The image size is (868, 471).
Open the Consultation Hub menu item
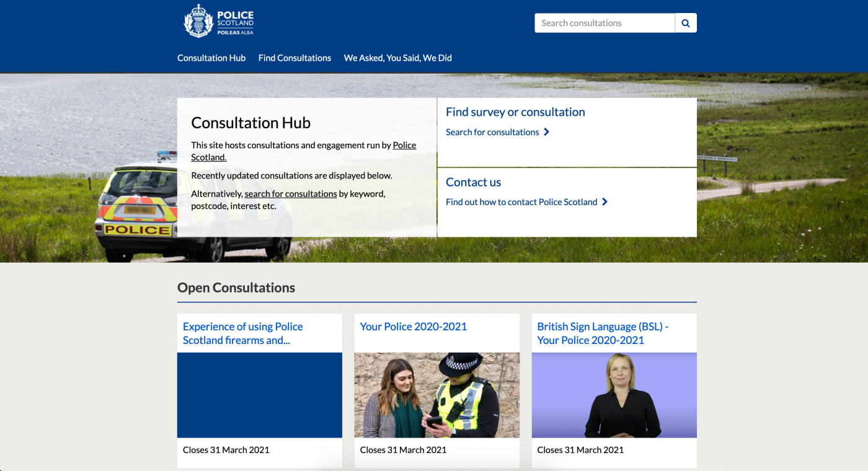(211, 58)
